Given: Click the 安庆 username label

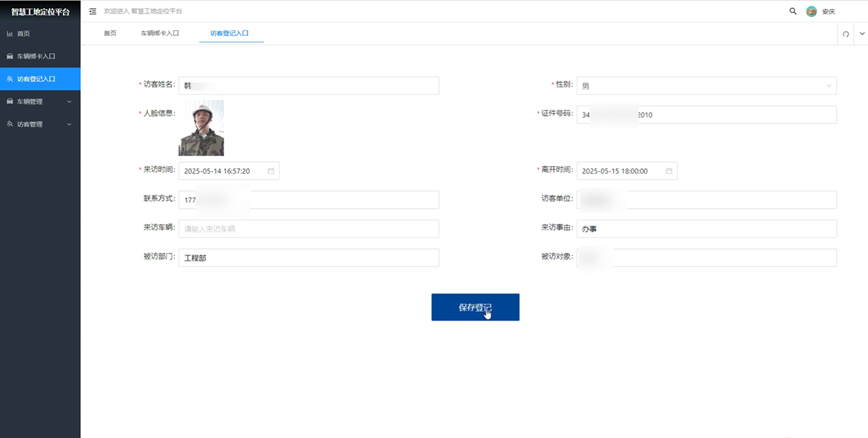Looking at the screenshot, I should [829, 12].
